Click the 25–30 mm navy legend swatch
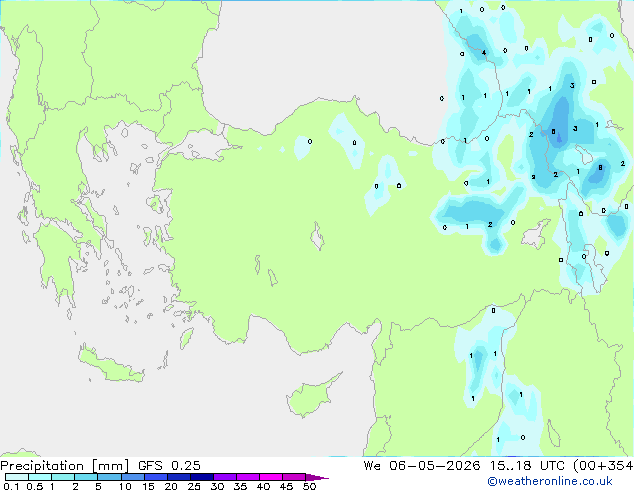The image size is (634, 490). click(x=202, y=477)
